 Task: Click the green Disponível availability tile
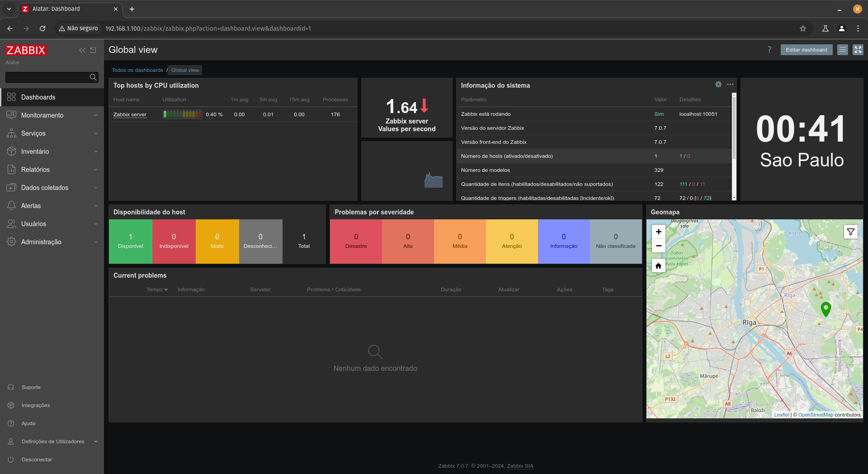click(130, 241)
